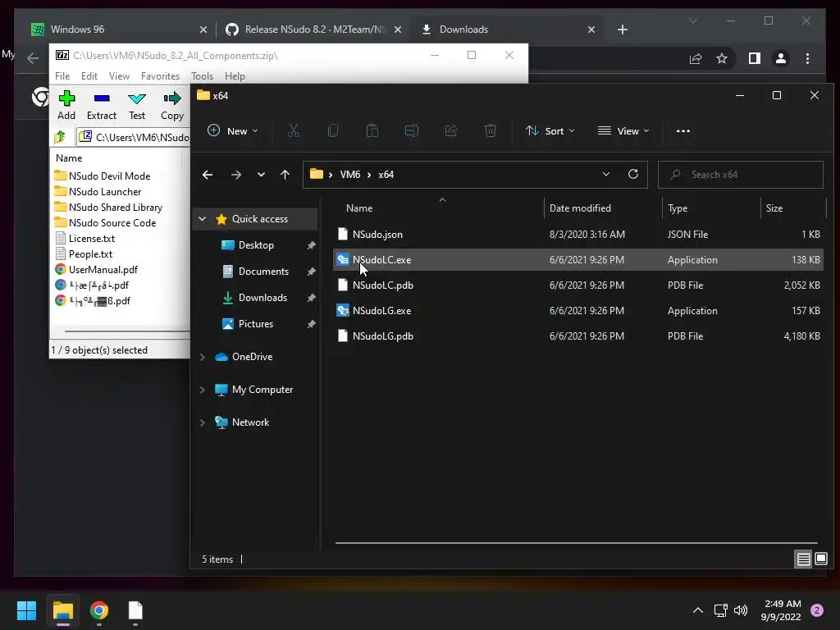Open a new Chrome tab
This screenshot has width=840, height=630.
622,30
